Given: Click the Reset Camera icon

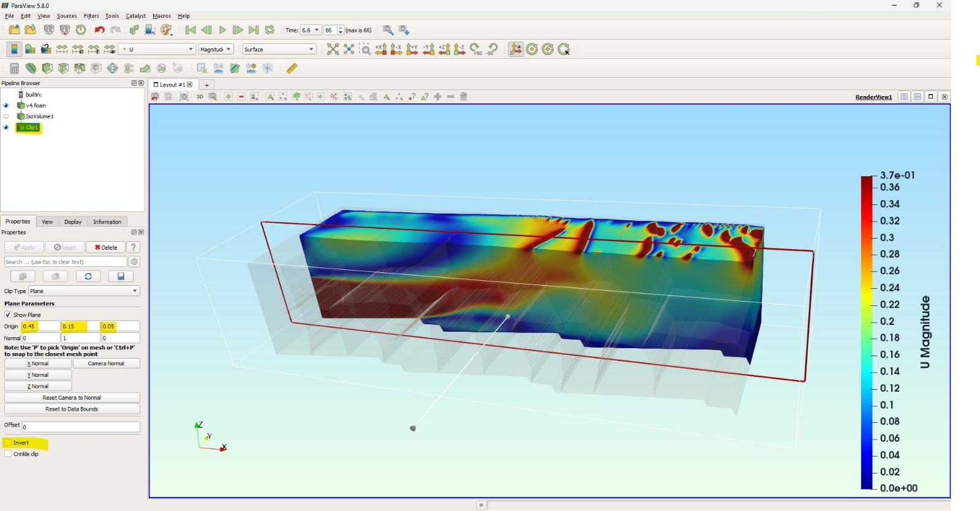Looking at the screenshot, I should click(333, 50).
